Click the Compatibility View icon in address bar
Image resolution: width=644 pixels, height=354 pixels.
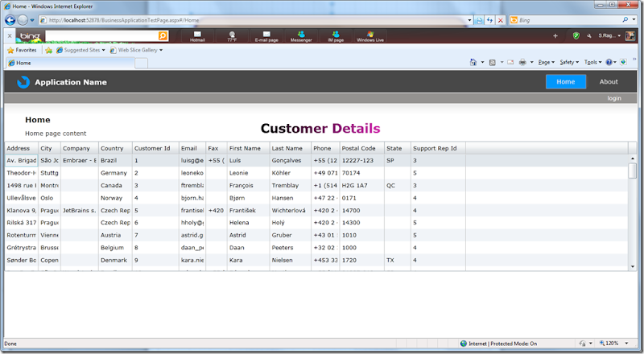coord(479,20)
